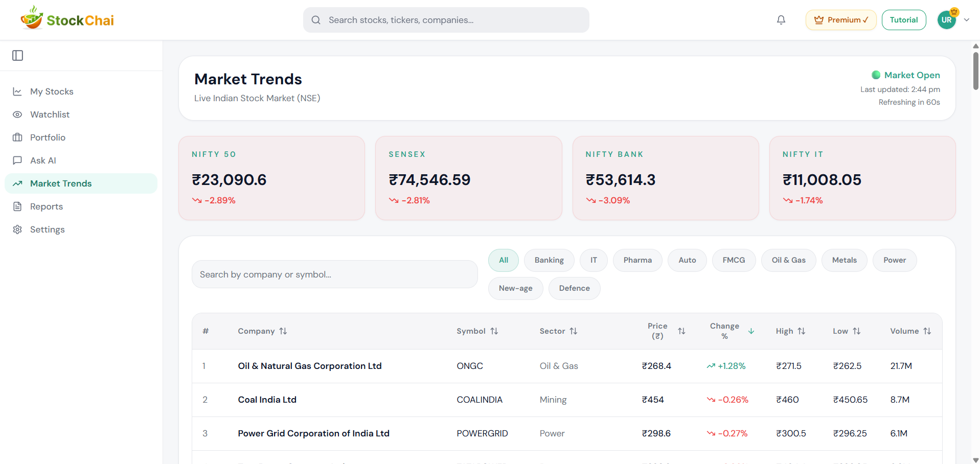Click the search magnifier icon in top bar

tap(316, 20)
